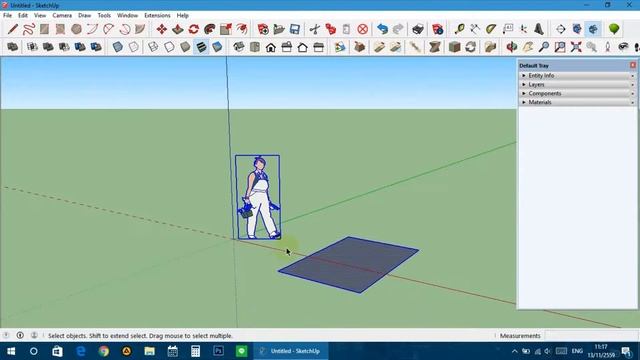640x360 pixels.
Task: Click the Measurements input box
Action: [591, 336]
